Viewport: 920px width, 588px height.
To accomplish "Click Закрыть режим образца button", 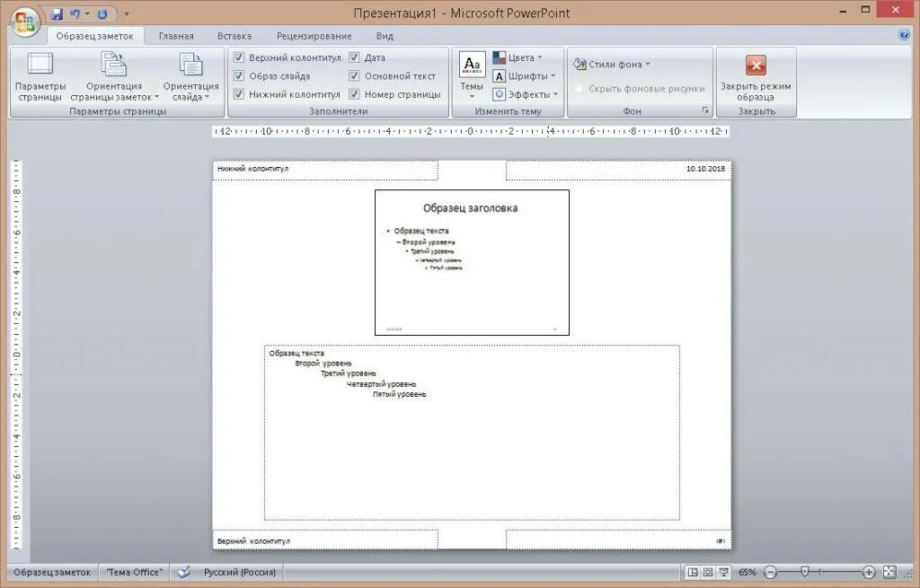I will (756, 77).
